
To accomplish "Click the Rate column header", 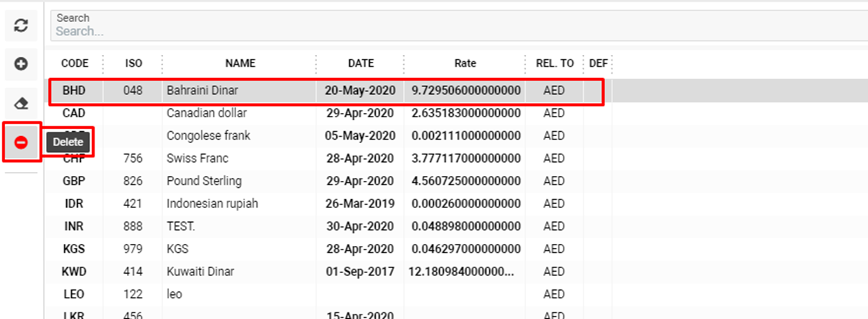I will [465, 63].
